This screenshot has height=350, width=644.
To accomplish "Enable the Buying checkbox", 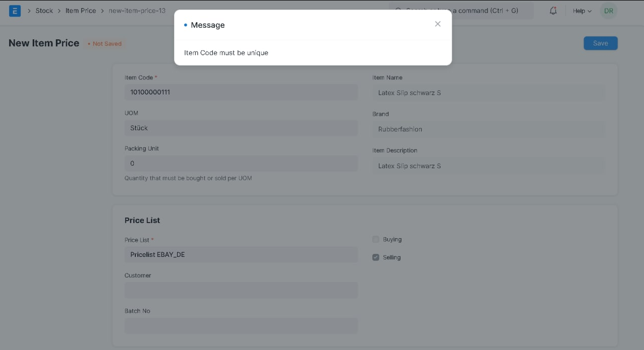I will [x=376, y=239].
